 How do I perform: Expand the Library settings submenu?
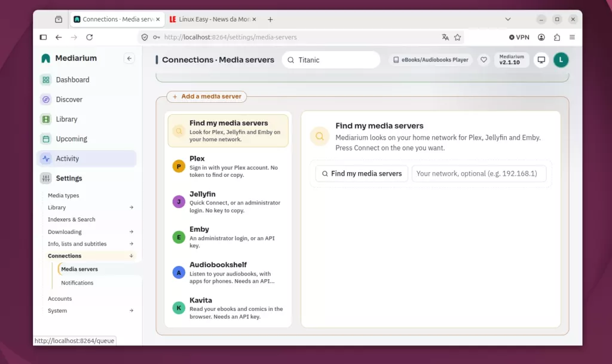pyautogui.click(x=131, y=207)
